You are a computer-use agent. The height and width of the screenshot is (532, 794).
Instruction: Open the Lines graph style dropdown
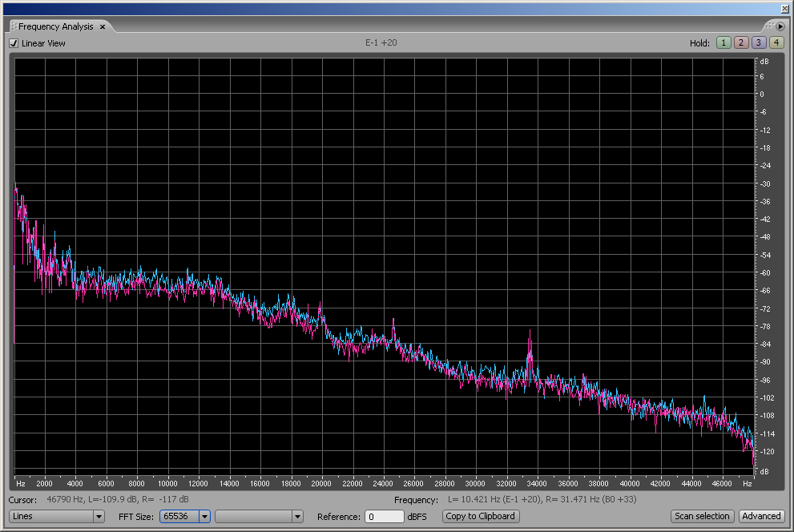pos(99,517)
